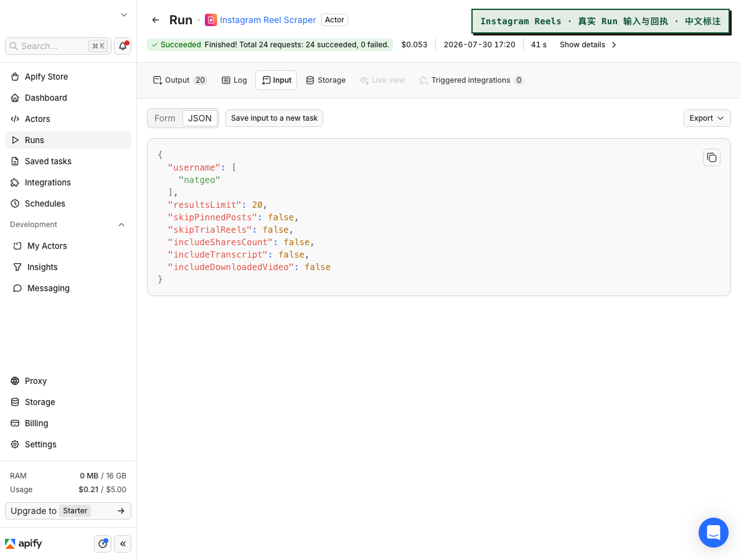Open the Triggered integrations tab
Viewport: 741px width, 560px height.
click(x=471, y=80)
